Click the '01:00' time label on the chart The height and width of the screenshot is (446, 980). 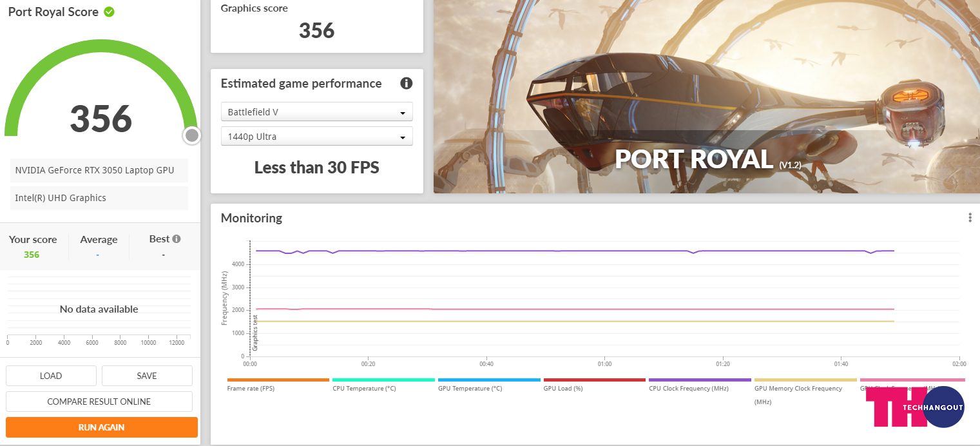tap(604, 364)
